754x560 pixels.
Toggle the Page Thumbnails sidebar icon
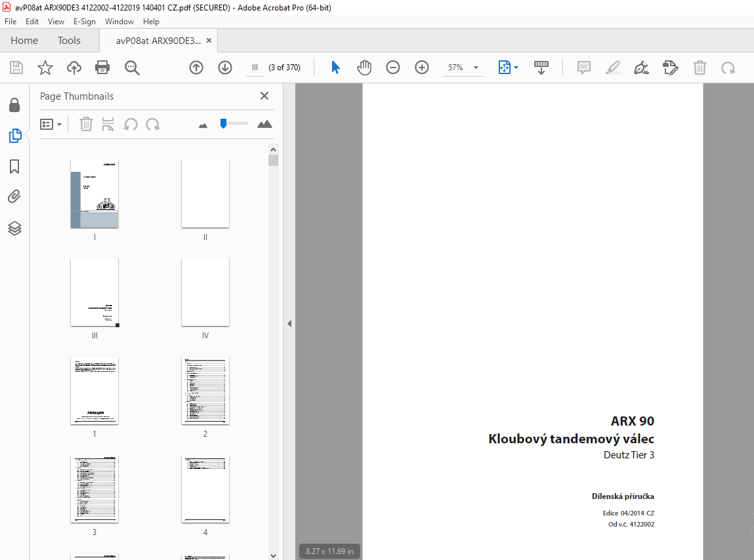15,136
